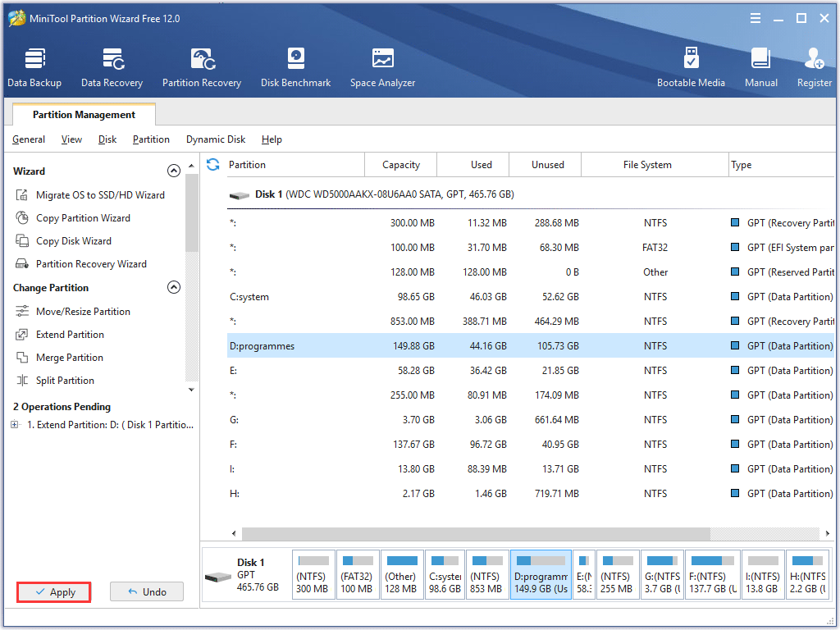Viewport: 840px width, 630px height.
Task: Click the F:(NTFS) 137.7 GB disk map block
Action: click(713, 575)
